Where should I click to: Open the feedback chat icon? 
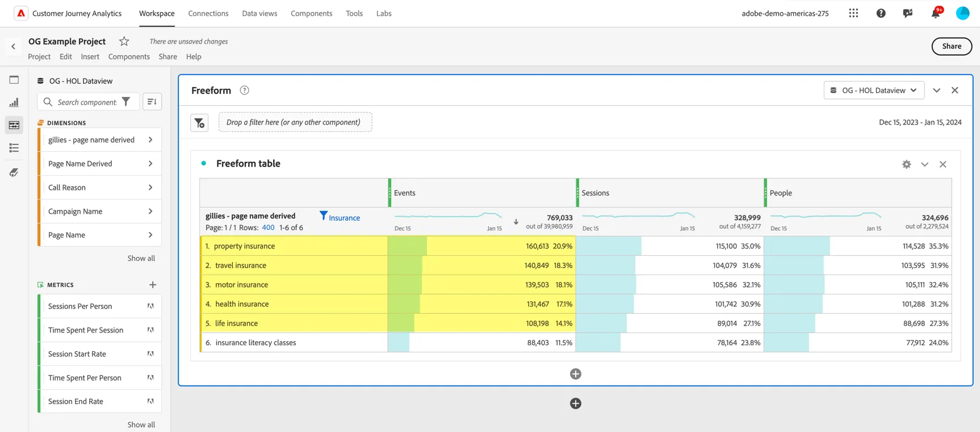click(908, 13)
